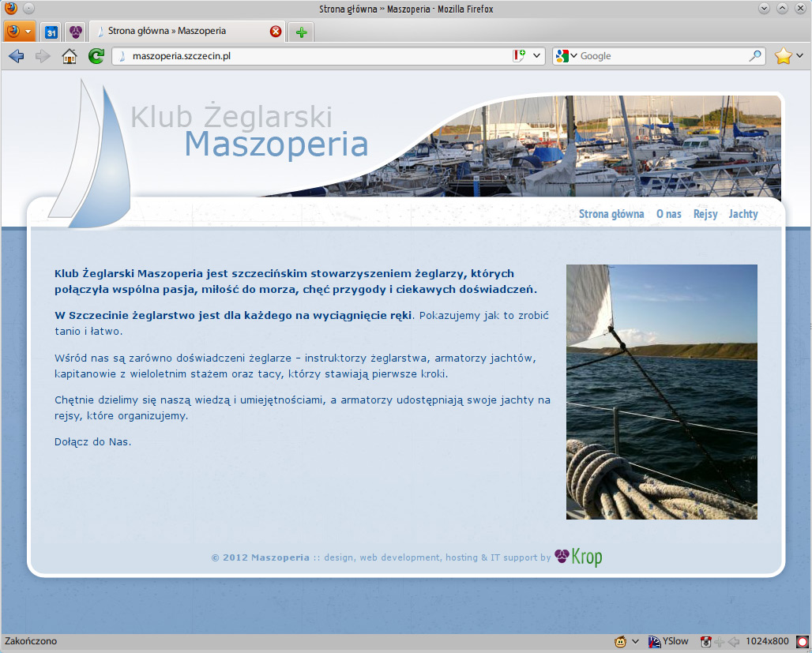
Task: Reload the page with green refresh icon
Action: pyautogui.click(x=96, y=56)
